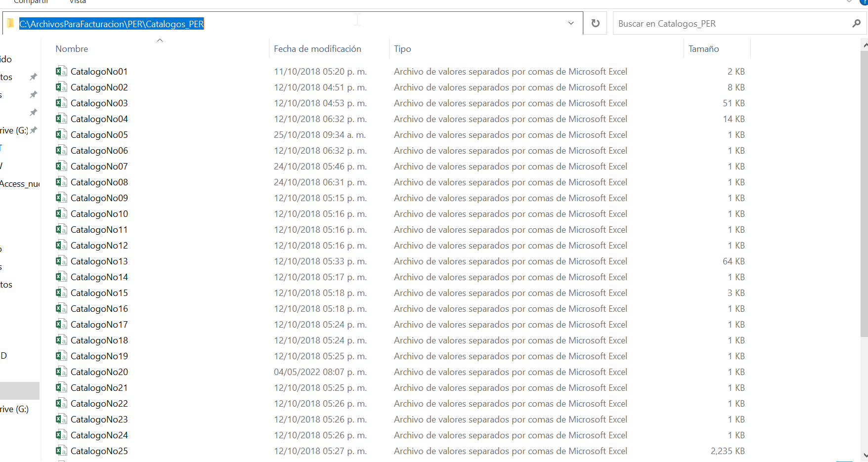Select file name CatalogoNo23
This screenshot has width=868, height=462.
pyautogui.click(x=99, y=419)
